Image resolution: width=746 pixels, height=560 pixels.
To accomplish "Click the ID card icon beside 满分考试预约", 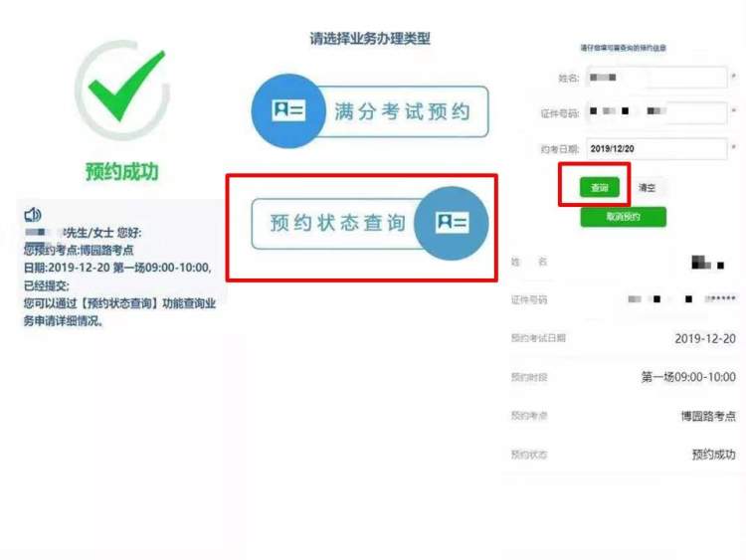I will pyautogui.click(x=288, y=110).
